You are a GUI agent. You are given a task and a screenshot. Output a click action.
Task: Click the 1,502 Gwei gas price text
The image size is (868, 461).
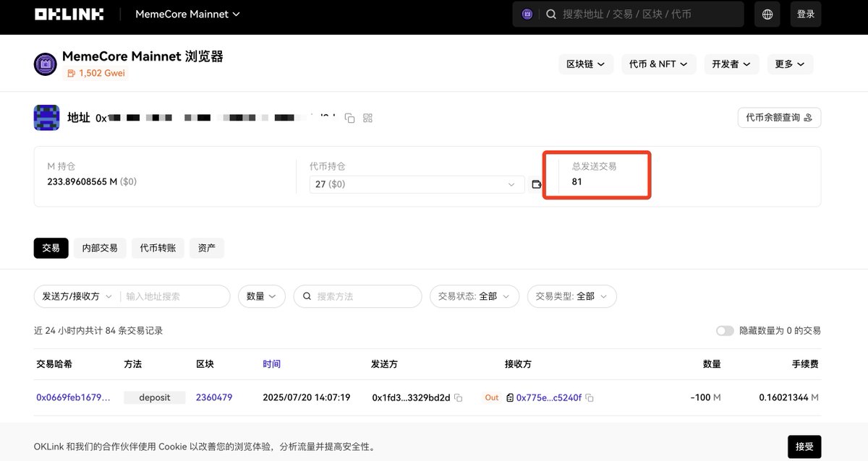(x=102, y=73)
